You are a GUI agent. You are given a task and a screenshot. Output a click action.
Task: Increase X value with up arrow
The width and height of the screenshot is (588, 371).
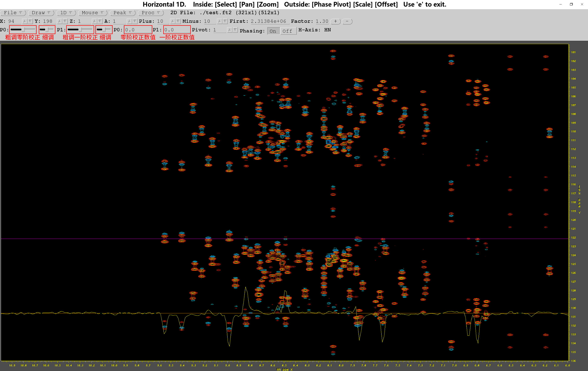(25, 21)
